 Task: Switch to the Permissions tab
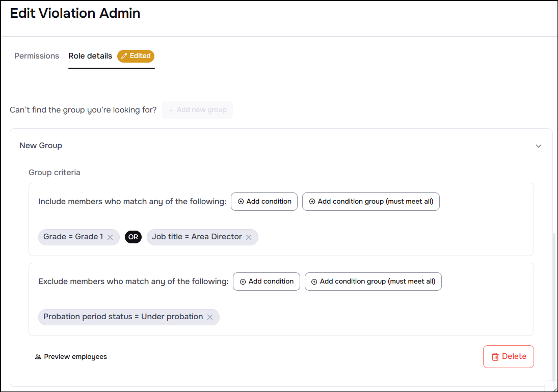37,56
